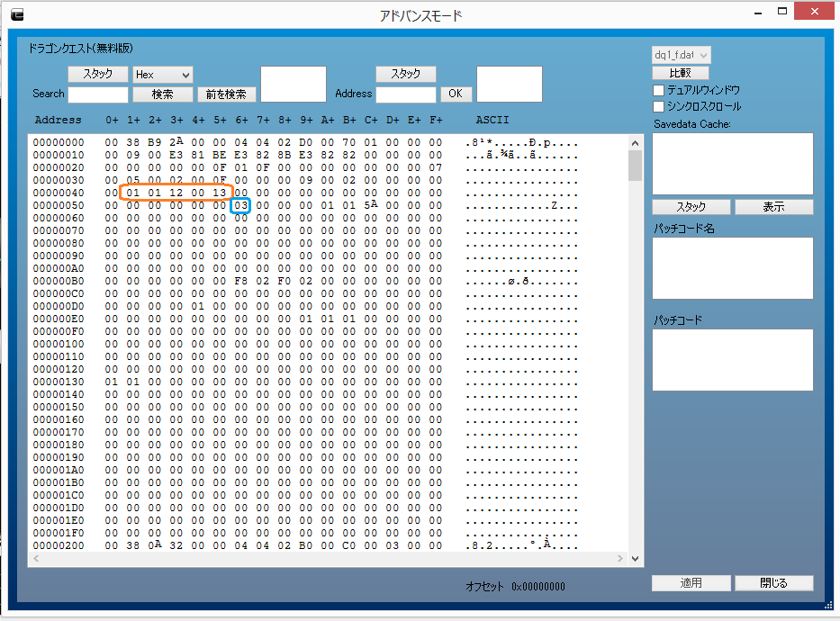The image size is (840, 621).
Task: Focus the Search input field
Action: (x=98, y=94)
